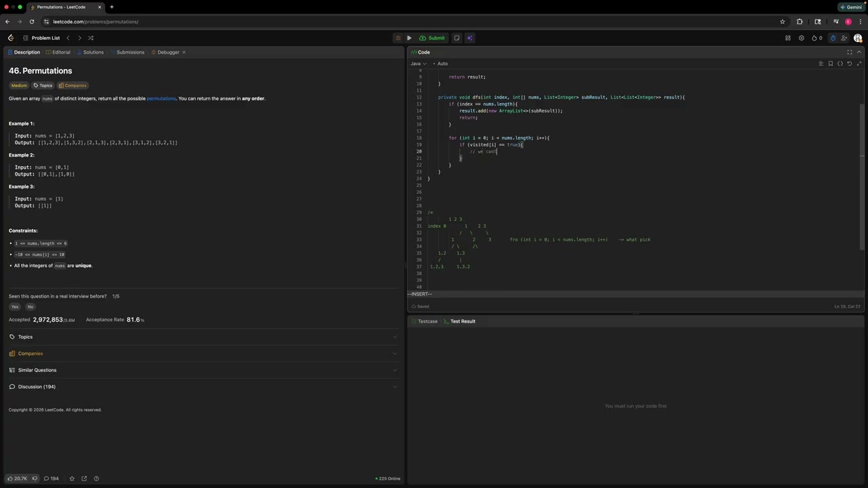Answer Yes to interview question
This screenshot has height=488, width=868.
[15, 307]
